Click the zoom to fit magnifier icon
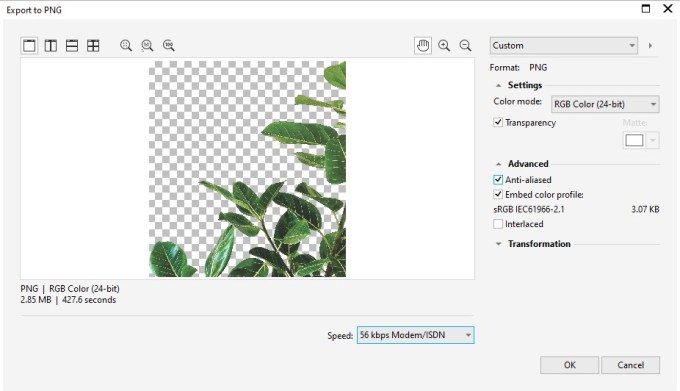The image size is (680, 391). (x=126, y=46)
